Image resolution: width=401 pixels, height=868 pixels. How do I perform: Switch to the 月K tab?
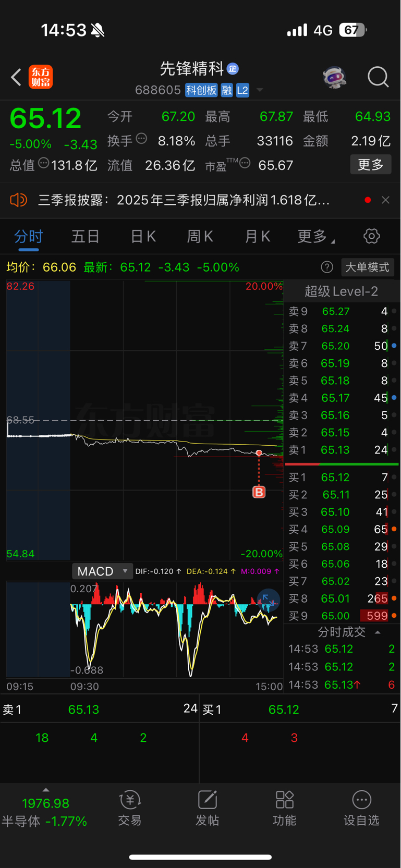pos(258,237)
